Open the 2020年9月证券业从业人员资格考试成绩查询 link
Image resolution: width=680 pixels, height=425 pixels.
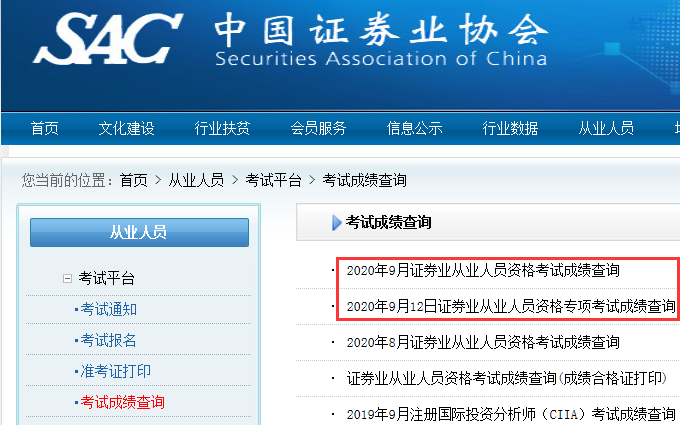click(x=483, y=270)
